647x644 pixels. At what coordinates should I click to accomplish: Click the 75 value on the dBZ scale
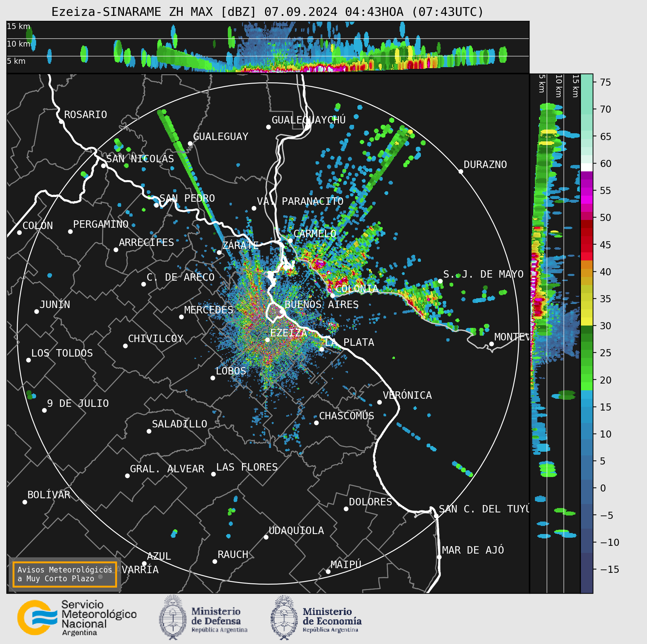(605, 82)
